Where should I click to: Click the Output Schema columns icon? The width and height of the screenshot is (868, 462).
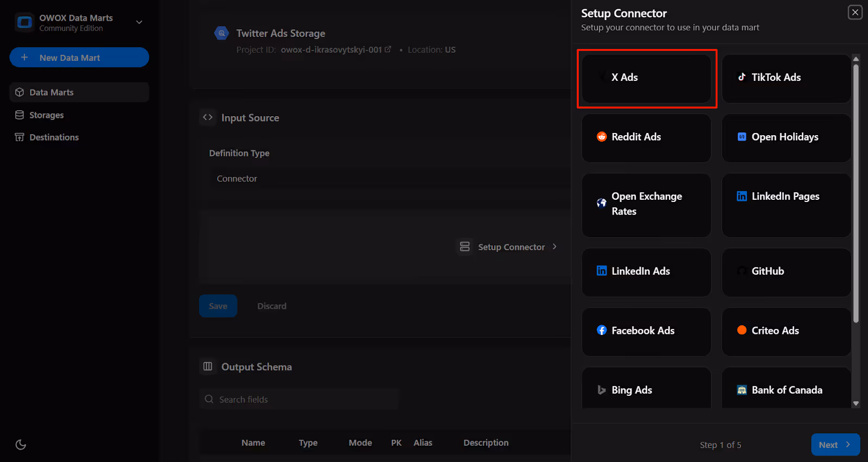(208, 366)
